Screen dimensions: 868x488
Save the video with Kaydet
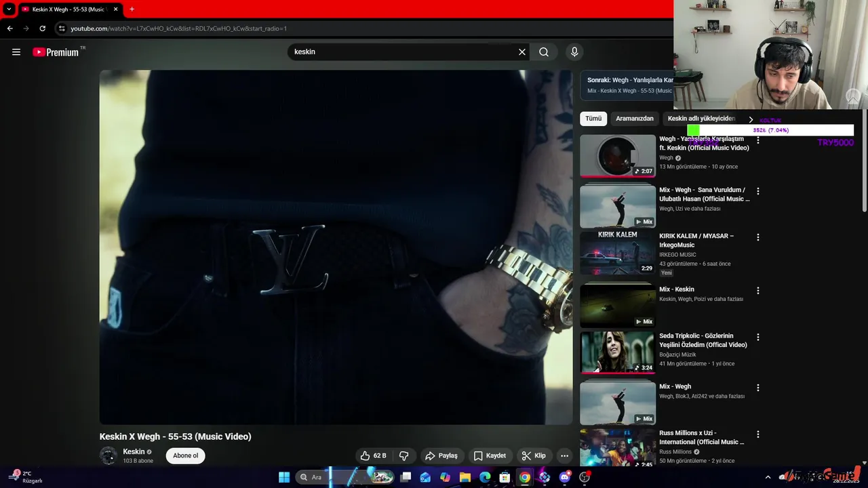coord(490,455)
